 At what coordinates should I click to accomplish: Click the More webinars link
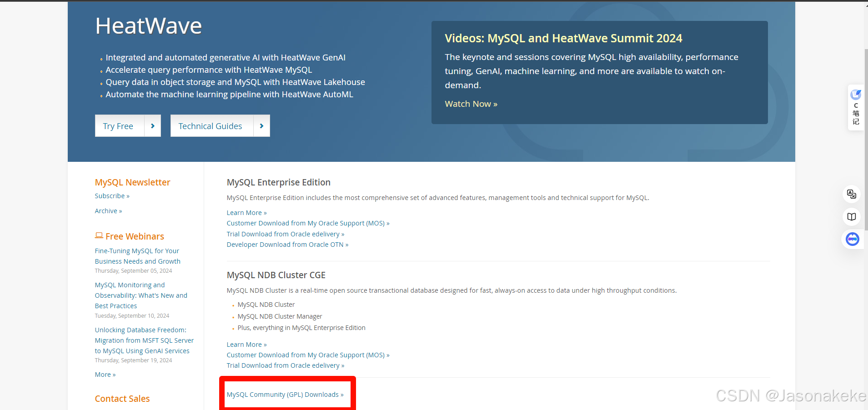coord(105,375)
